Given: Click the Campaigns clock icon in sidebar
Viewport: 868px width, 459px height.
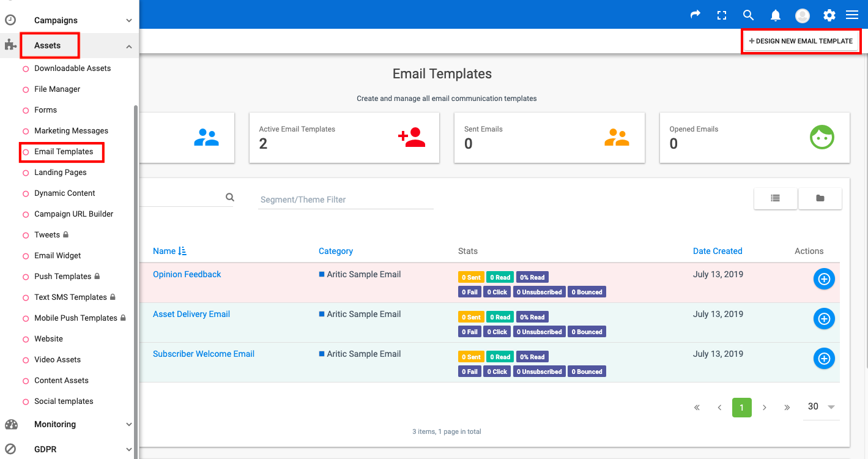Looking at the screenshot, I should tap(10, 20).
